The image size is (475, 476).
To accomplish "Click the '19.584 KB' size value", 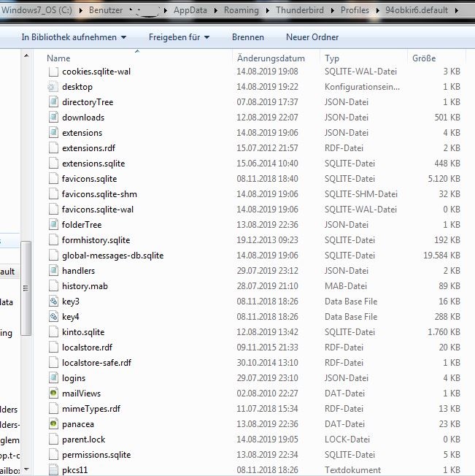I will (441, 256).
